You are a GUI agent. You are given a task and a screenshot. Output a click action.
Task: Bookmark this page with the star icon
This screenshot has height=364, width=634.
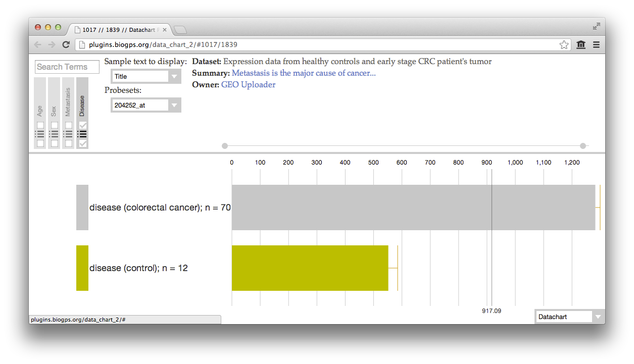[x=564, y=45]
